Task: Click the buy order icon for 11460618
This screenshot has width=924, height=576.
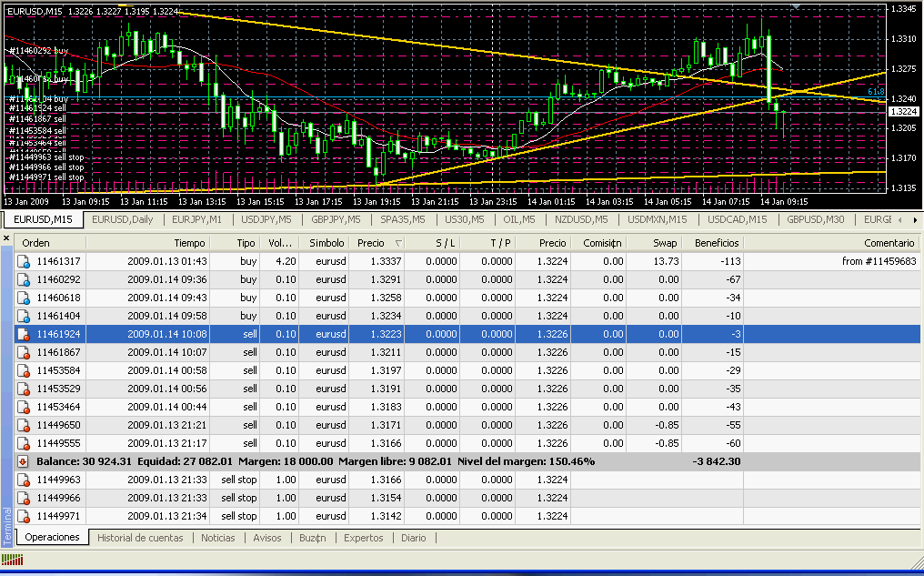Action: coord(25,298)
